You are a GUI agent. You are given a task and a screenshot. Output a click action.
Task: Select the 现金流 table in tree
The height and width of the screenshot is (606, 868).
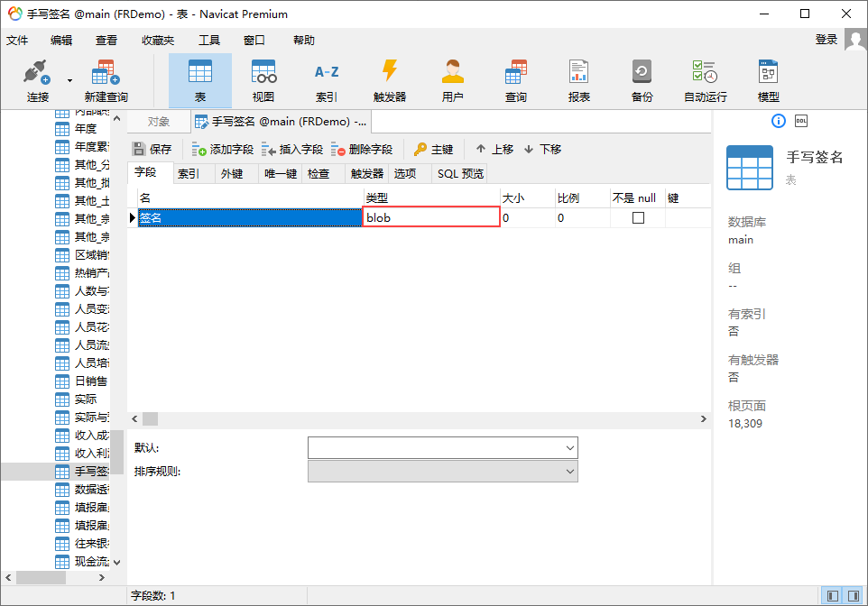click(81, 562)
